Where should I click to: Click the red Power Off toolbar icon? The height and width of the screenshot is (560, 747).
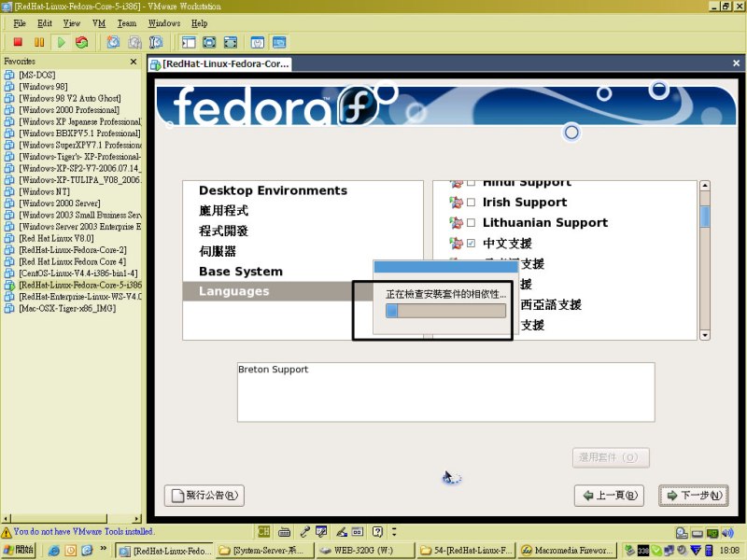pyautogui.click(x=18, y=42)
